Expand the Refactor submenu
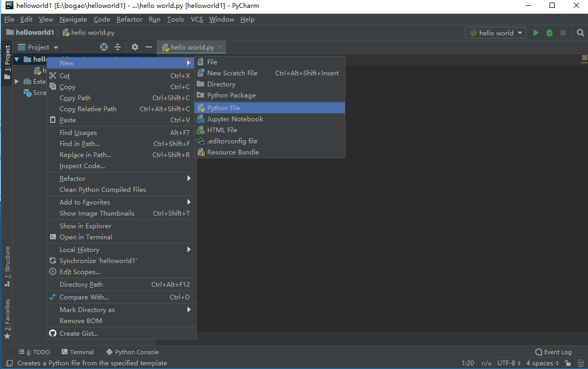This screenshot has height=369, width=588. pyautogui.click(x=121, y=179)
